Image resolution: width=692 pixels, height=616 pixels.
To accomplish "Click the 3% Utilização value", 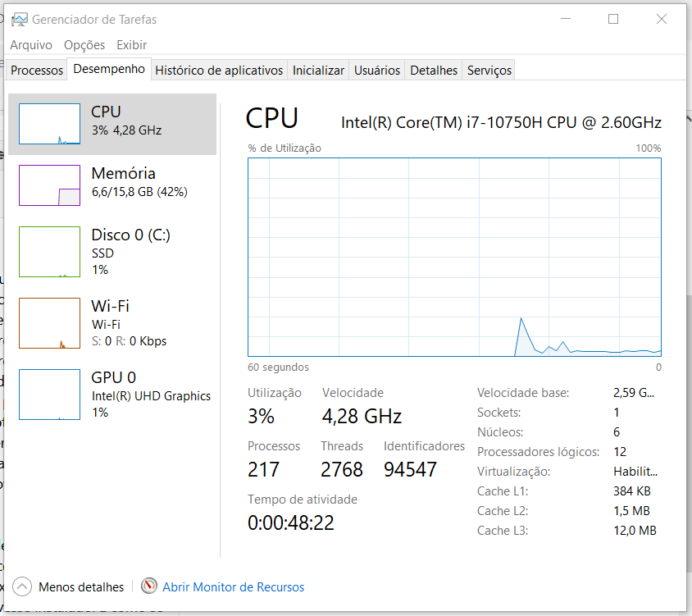I will click(x=261, y=416).
